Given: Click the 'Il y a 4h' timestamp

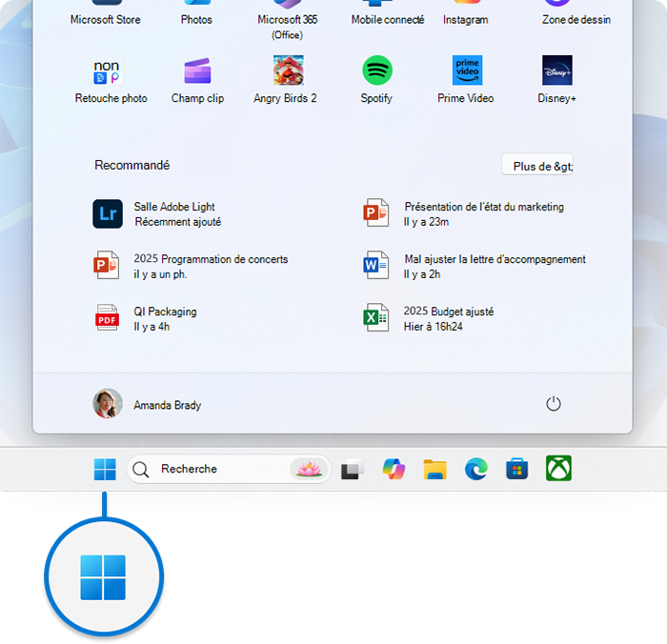Looking at the screenshot, I should click(152, 327).
